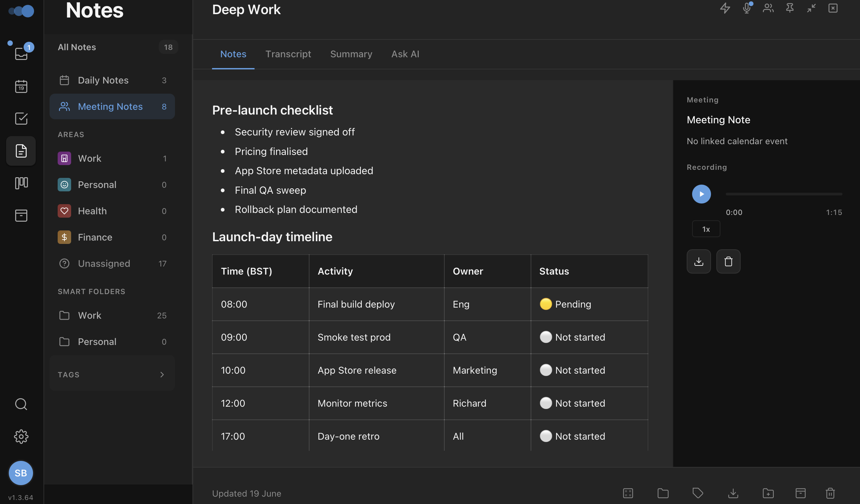Delete the note via footer trash icon
Screen dimensions: 860x504
830,493
